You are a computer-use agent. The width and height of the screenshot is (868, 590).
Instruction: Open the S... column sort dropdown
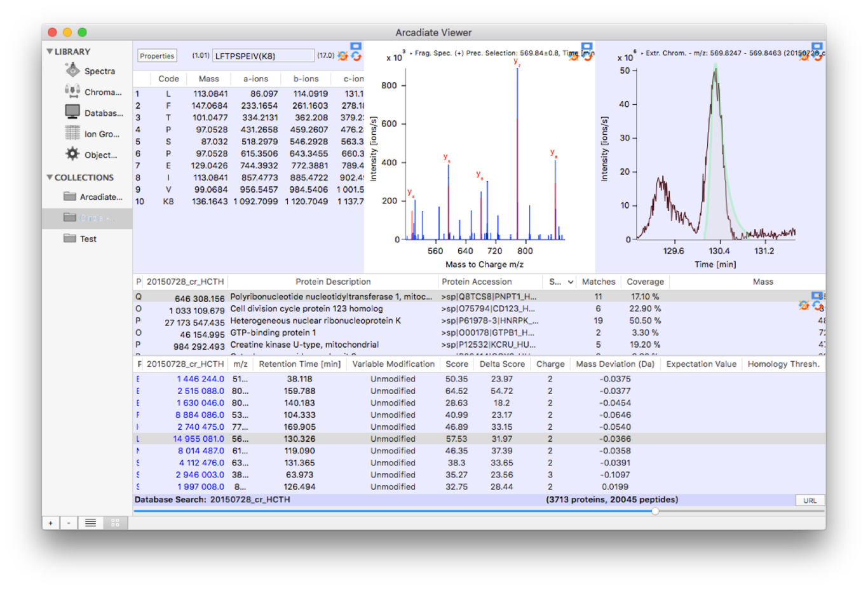[570, 282]
